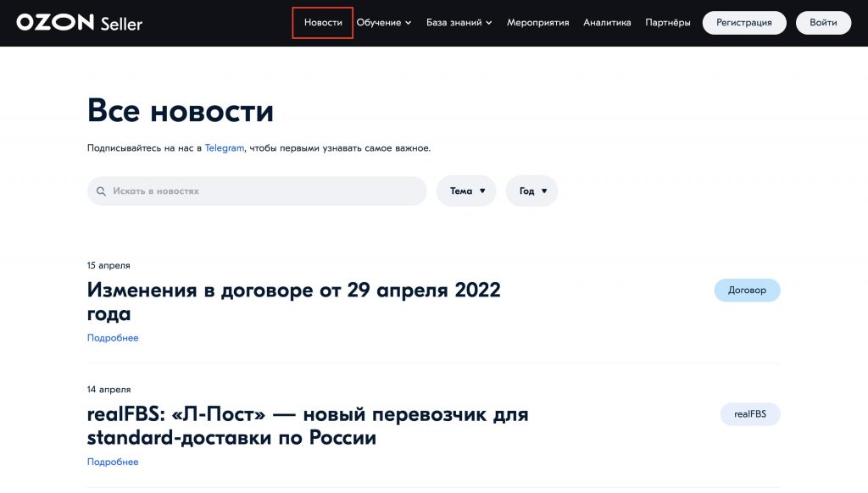This screenshot has width=868, height=493.
Task: Expand the Обучение dropdown menu
Action: pyautogui.click(x=384, y=23)
